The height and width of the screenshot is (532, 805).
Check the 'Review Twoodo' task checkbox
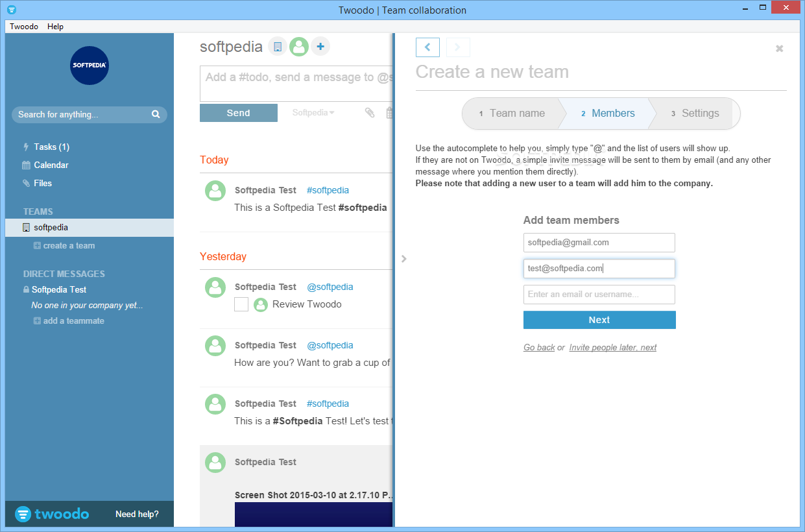241,304
